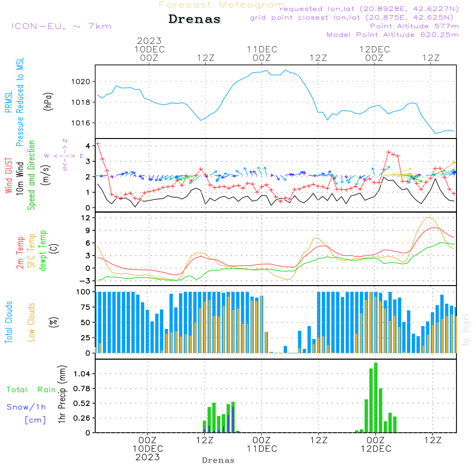The height and width of the screenshot is (476, 476).
Task: Click the '1hr Precip (mm)' axis label
Action: (x=62, y=394)
